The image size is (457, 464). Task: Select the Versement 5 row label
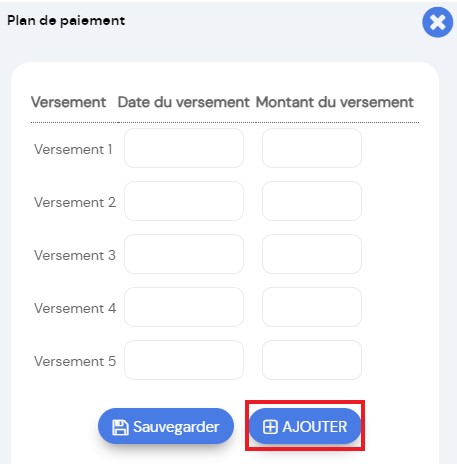pos(75,361)
